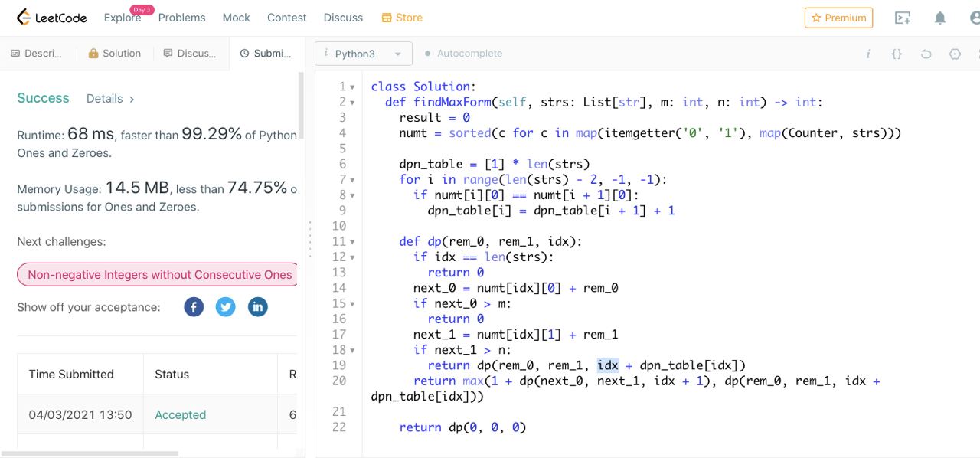Open the editor settings icon
Viewport: 980px width, 458px height.
(x=955, y=54)
